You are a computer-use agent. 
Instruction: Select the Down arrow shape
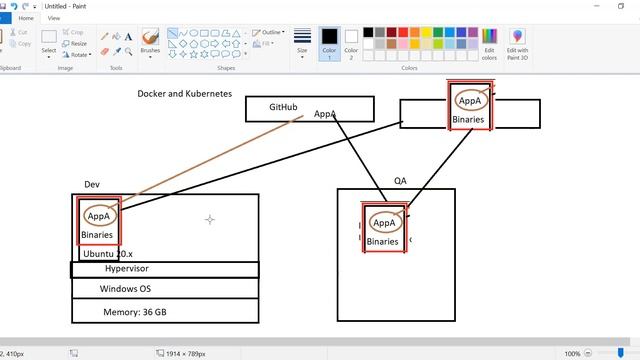pyautogui.click(x=172, y=54)
